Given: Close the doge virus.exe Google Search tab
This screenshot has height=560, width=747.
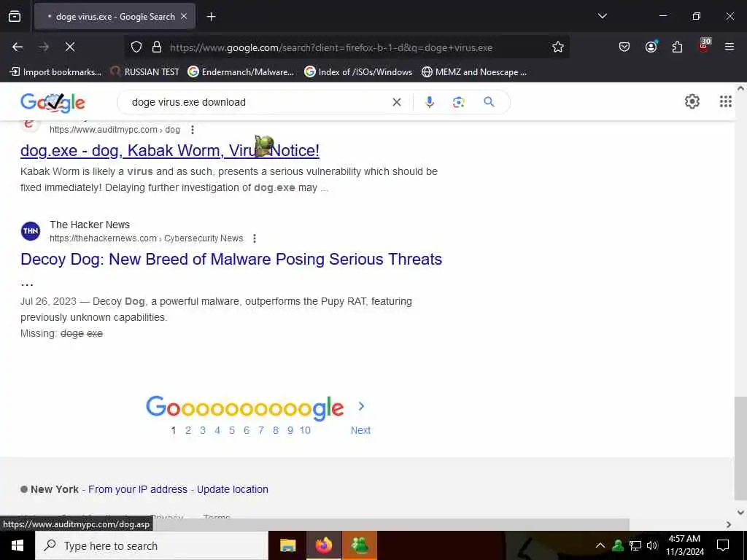Looking at the screenshot, I should click(184, 17).
